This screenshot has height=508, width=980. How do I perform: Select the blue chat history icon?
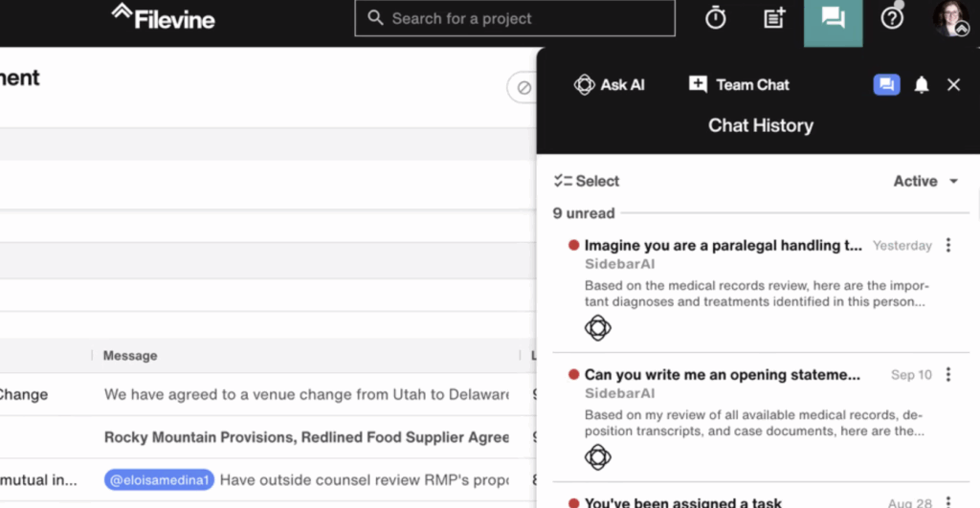click(886, 85)
